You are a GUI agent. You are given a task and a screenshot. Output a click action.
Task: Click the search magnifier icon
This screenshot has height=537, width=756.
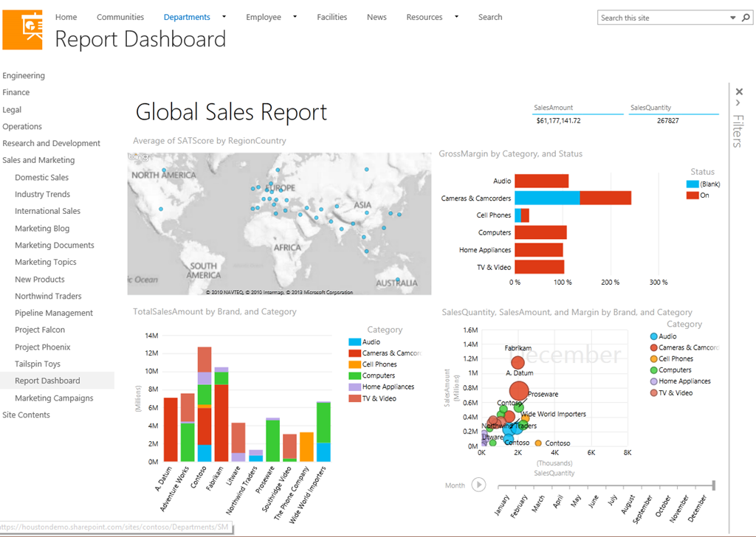coord(746,18)
